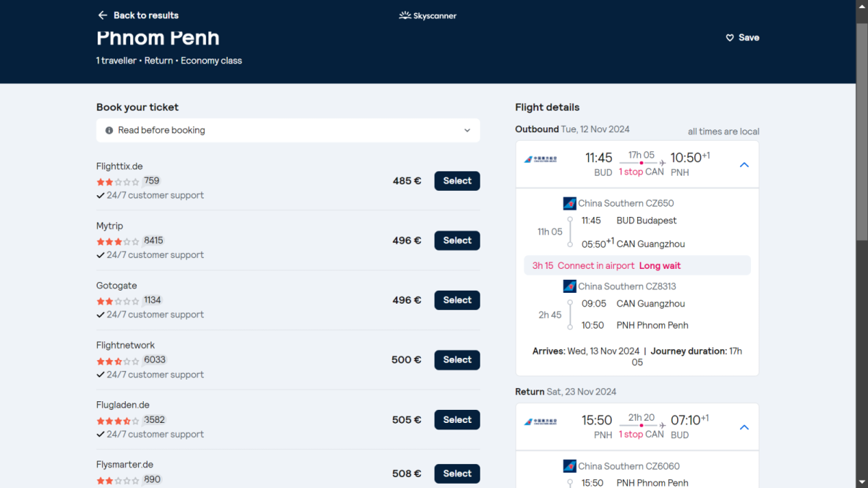Select the Flysmarter.de 508 € offer
The image size is (868, 488).
[x=456, y=474]
